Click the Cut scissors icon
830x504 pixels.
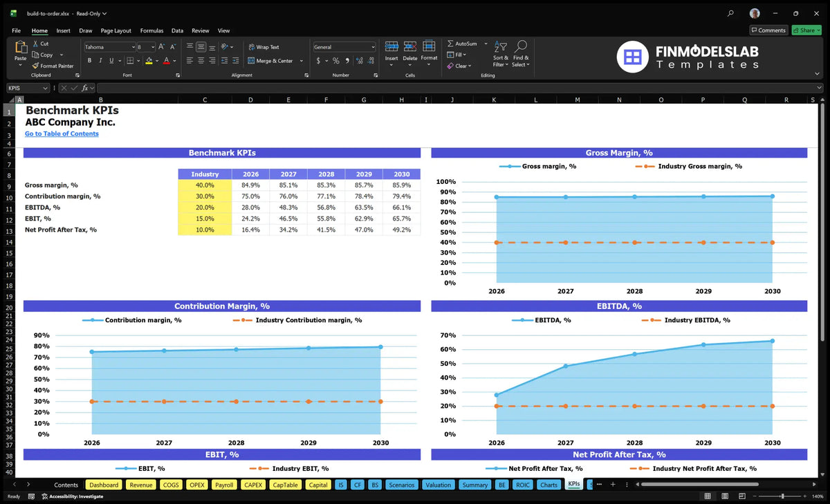pos(35,44)
